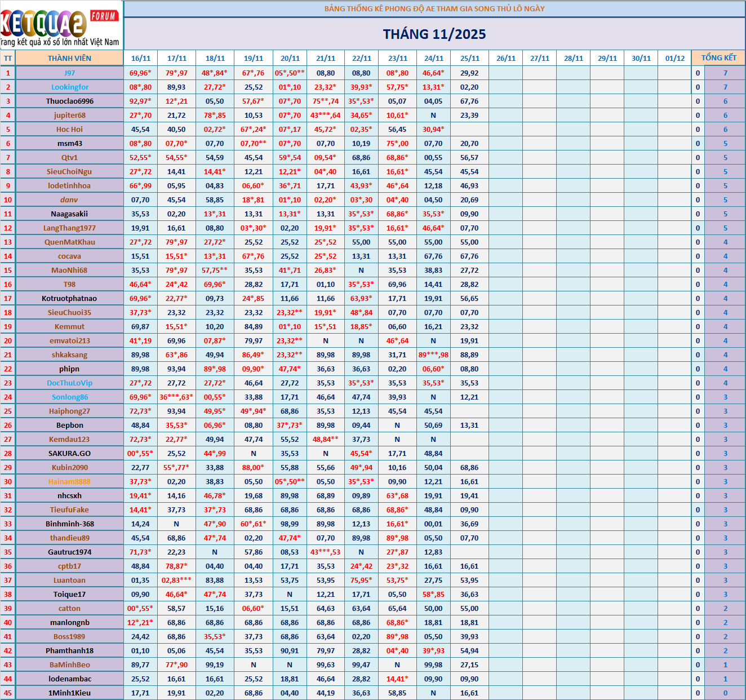Viewport: 746px width, 700px height.
Task: Click the 16/11 date column header
Action: tap(141, 58)
